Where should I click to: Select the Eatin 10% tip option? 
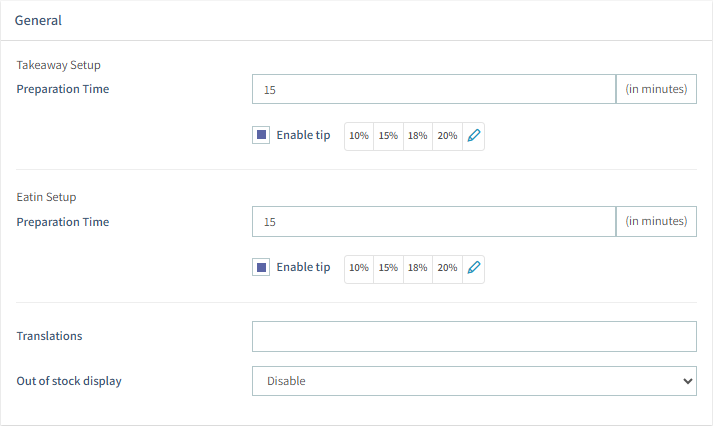tap(359, 268)
